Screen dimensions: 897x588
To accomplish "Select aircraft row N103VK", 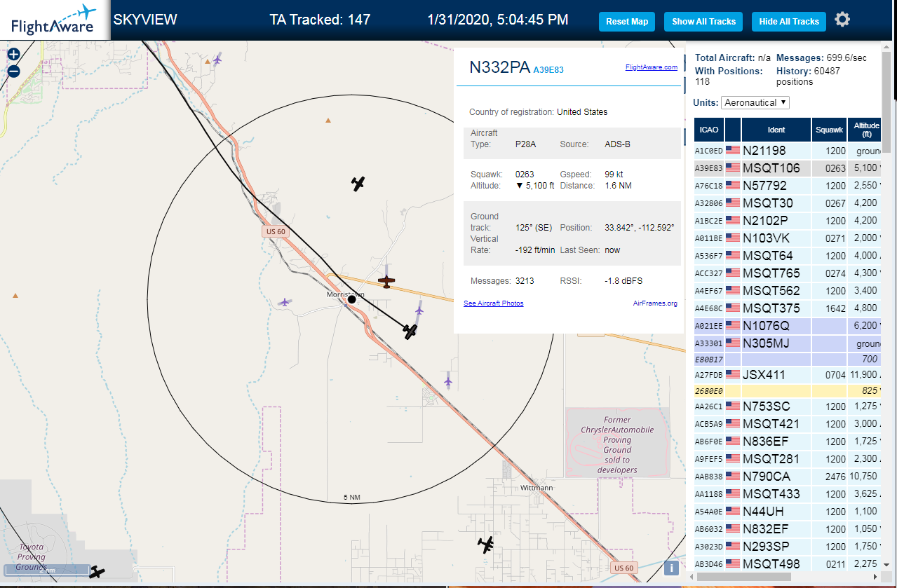I will pos(788,238).
